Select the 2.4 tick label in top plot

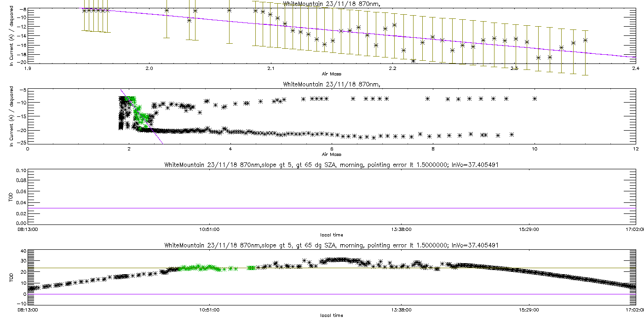(635, 69)
